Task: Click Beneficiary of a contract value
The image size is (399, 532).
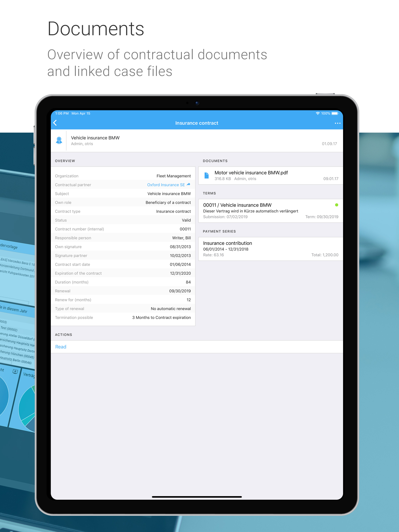Action: [x=168, y=203]
